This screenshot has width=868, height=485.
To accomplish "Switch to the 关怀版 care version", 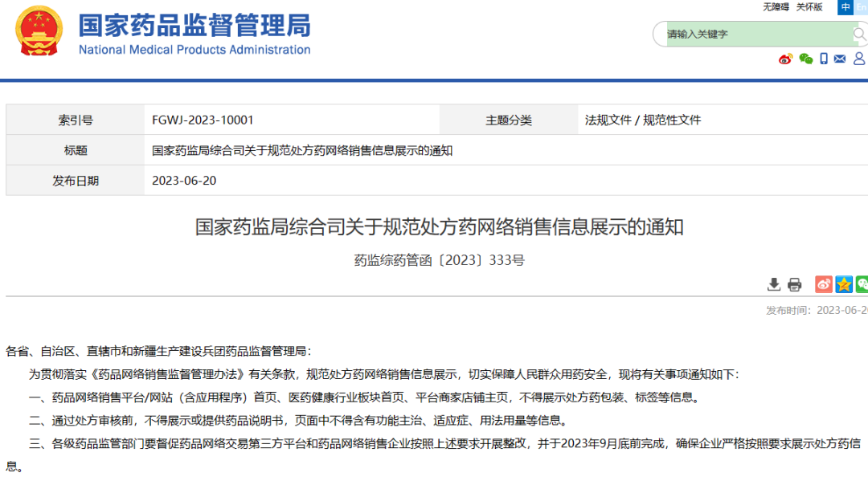I will click(809, 7).
